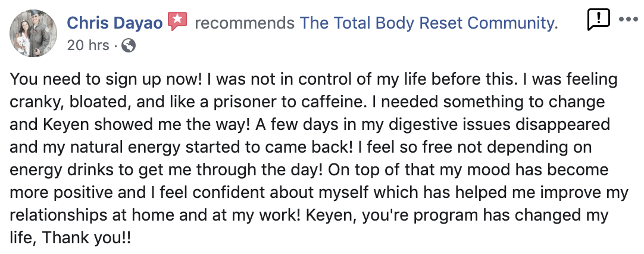Image resolution: width=644 pixels, height=254 pixels.
Task: Click the globe public privacy icon
Action: [x=129, y=45]
